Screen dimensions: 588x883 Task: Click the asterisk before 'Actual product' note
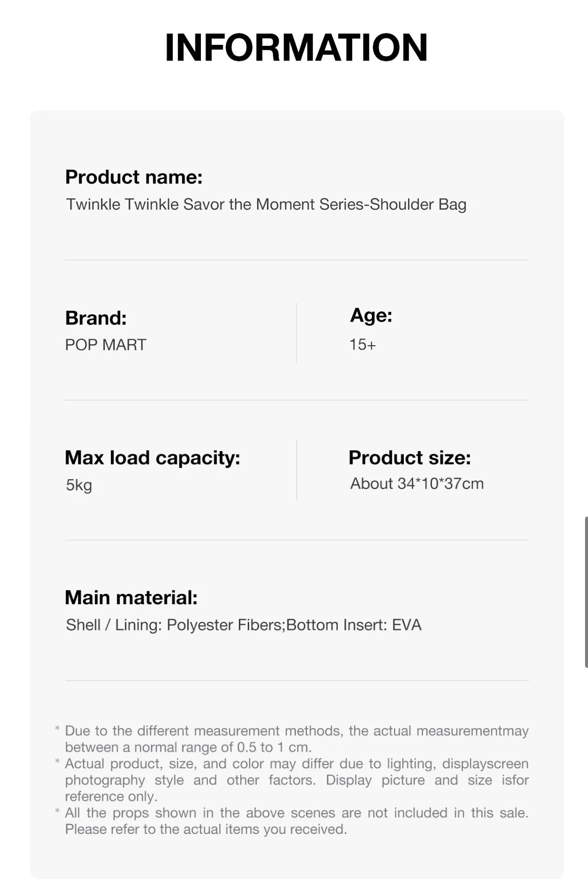[58, 762]
